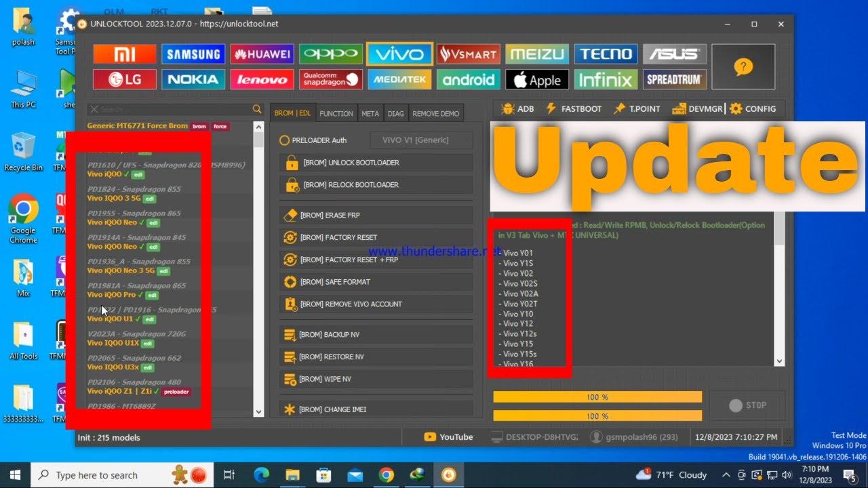The image size is (868, 488).
Task: Select the OPPO brand tile
Action: [331, 54]
